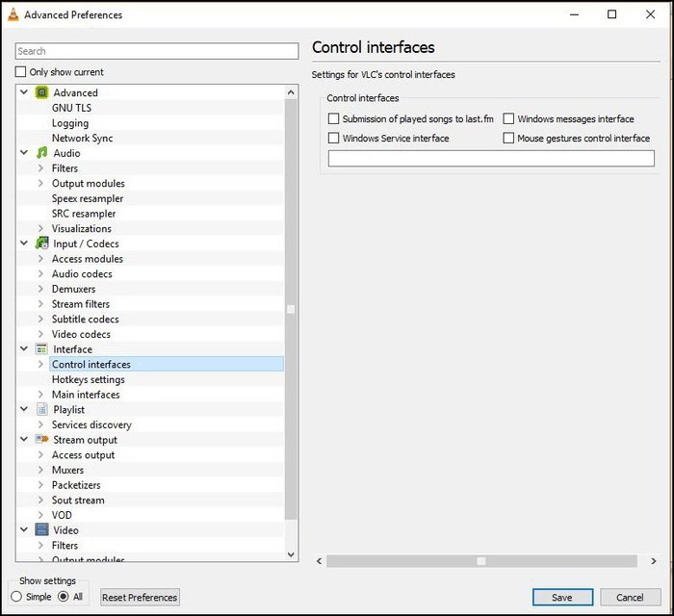Click the Playlist document icon
674x616 pixels.
pyautogui.click(x=42, y=409)
